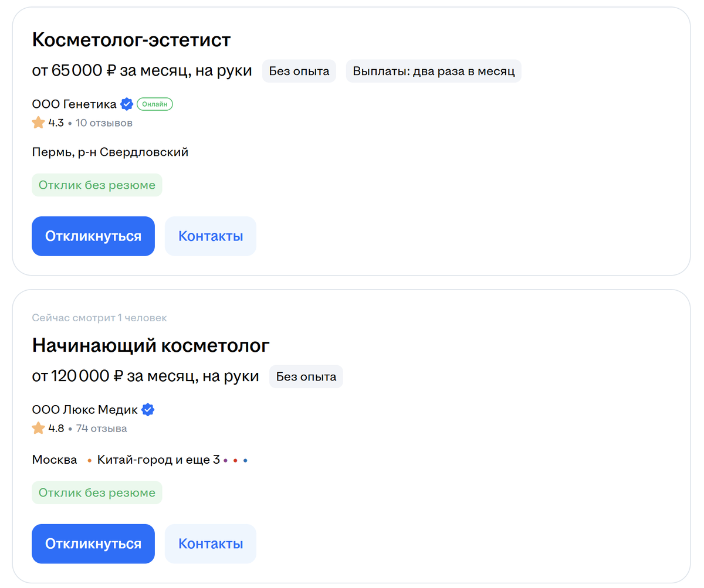Click the verified checkmark next to ООО Люкс Медик
Screen dimensions: 704x588
(x=148, y=410)
